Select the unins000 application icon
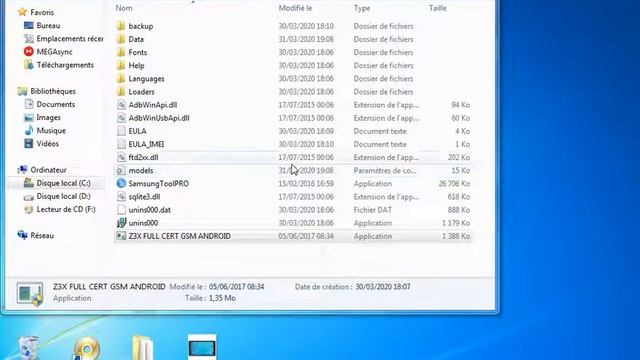 click(x=121, y=223)
